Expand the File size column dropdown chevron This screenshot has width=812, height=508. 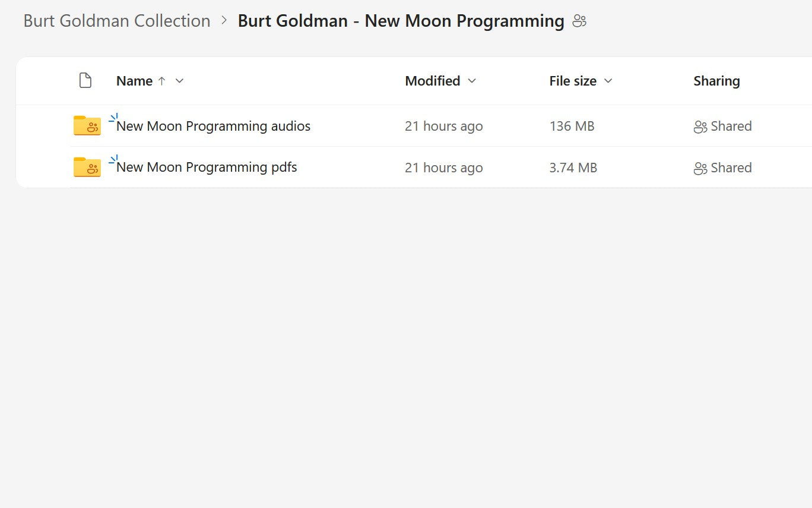608,81
